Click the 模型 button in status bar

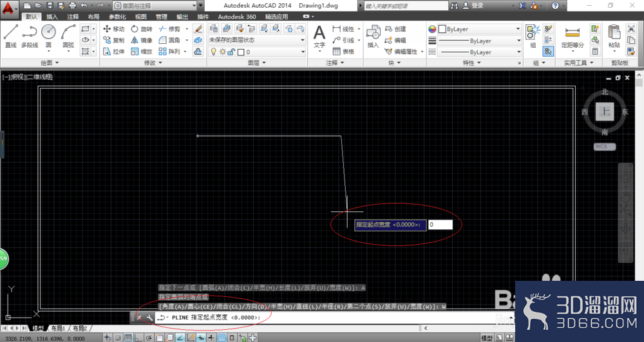tap(487, 338)
